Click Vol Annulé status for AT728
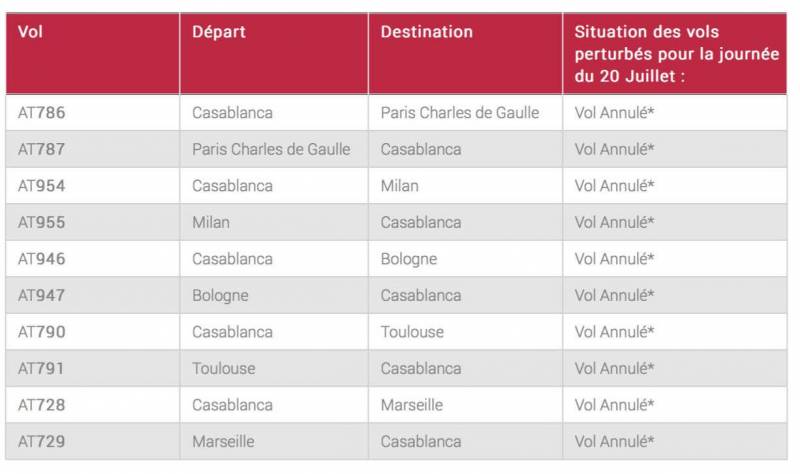The image size is (800, 474). [x=614, y=405]
